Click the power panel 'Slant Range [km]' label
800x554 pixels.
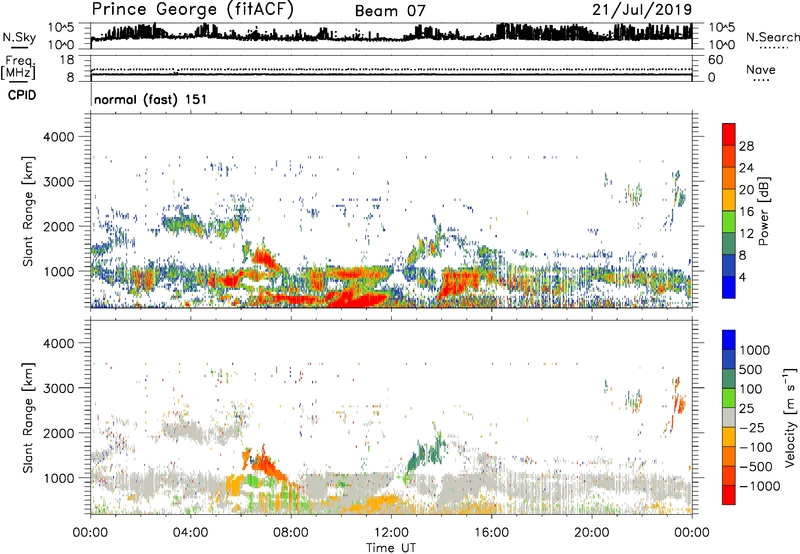(27, 211)
